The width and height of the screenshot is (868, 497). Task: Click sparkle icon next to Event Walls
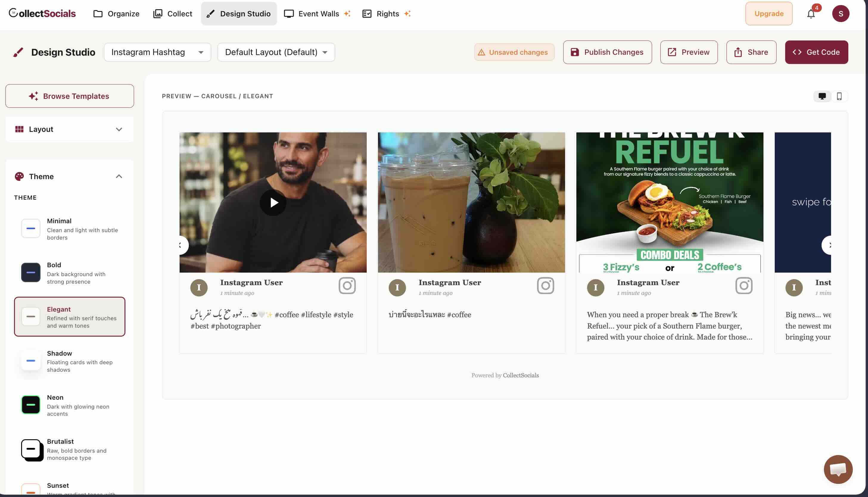[x=347, y=14]
